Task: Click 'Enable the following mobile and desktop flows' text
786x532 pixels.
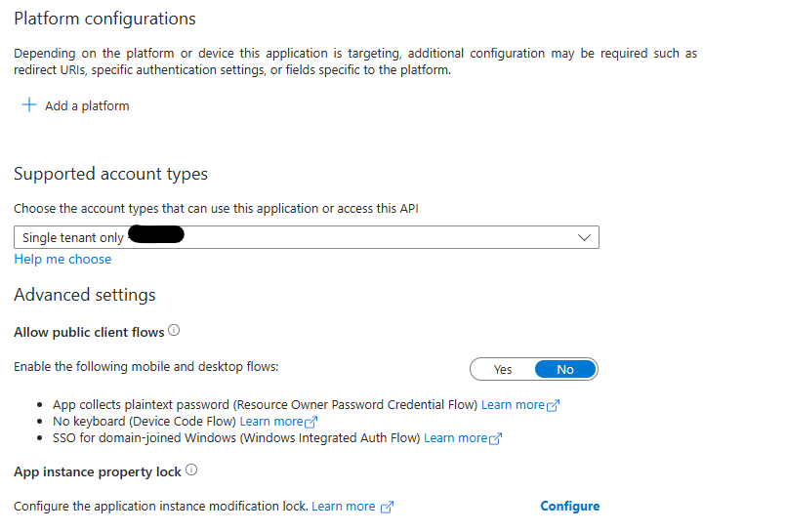Action: (146, 367)
